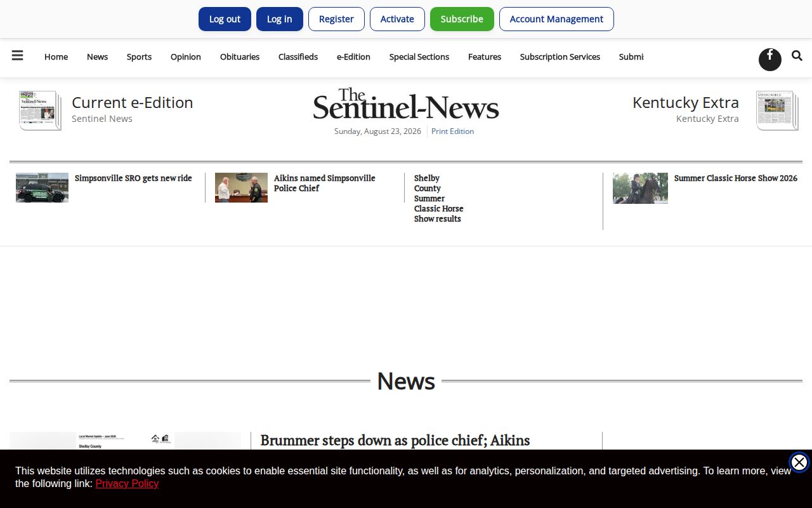Click the Print Edition link
Image resolution: width=812 pixels, height=508 pixels.
[x=452, y=131]
